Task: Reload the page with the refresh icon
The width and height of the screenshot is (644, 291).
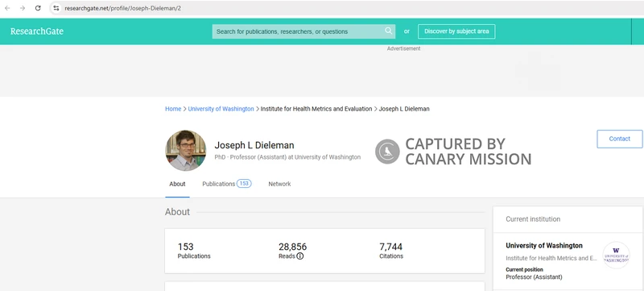Action: tap(38, 8)
